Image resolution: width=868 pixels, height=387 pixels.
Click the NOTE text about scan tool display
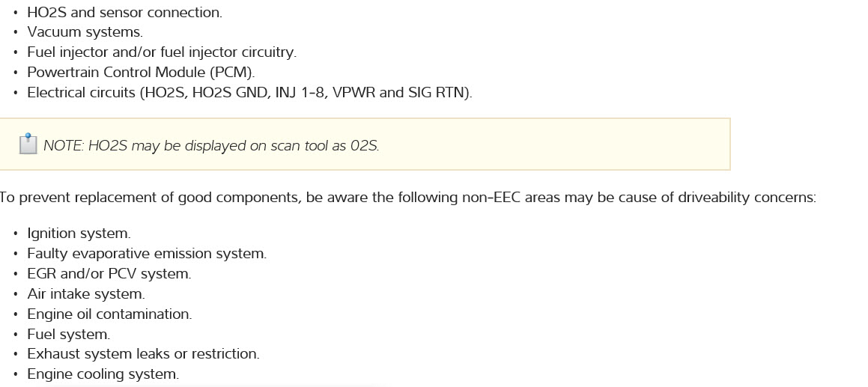(x=211, y=146)
